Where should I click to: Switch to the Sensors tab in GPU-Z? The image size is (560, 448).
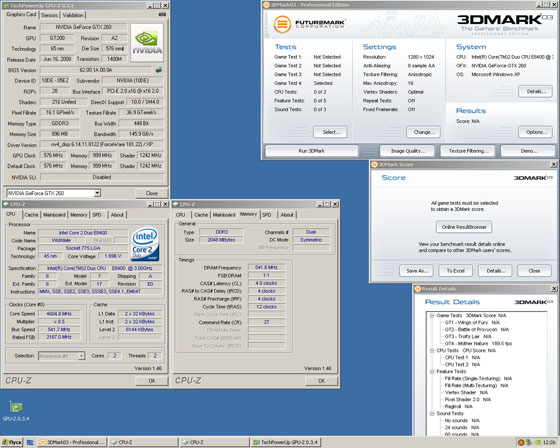(x=49, y=15)
